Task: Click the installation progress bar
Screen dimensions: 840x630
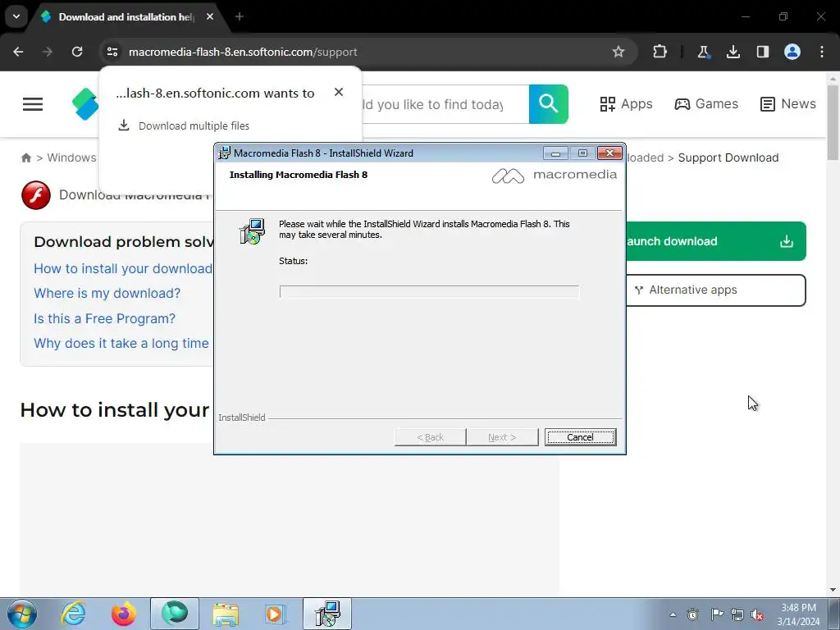Action: click(x=429, y=291)
